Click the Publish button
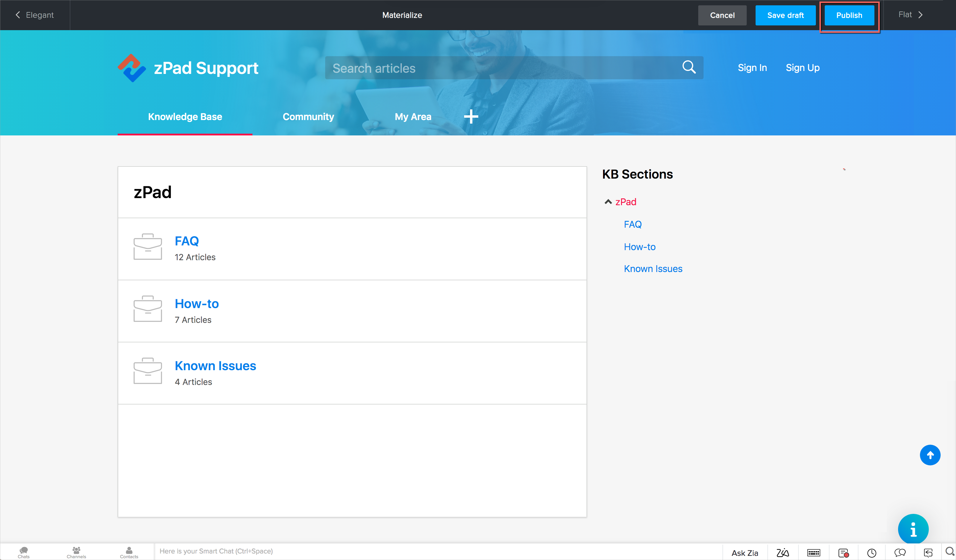Image resolution: width=956 pixels, height=560 pixels. click(849, 15)
